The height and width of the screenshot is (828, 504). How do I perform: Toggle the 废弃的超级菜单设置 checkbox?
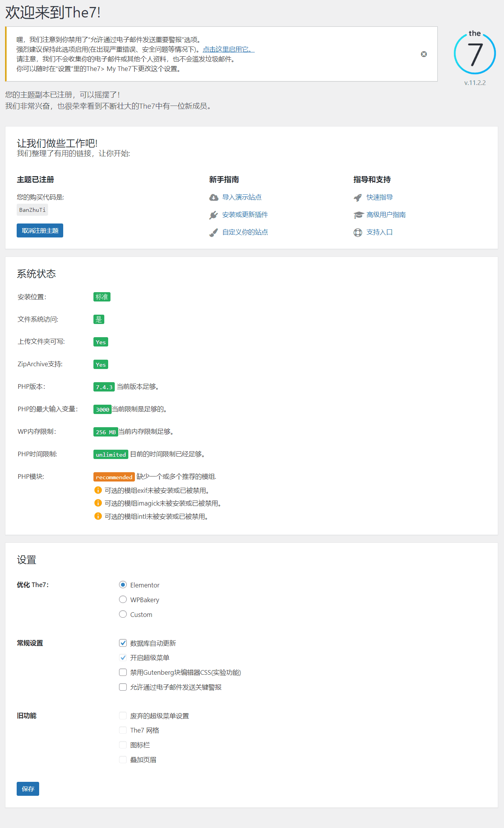pos(123,716)
